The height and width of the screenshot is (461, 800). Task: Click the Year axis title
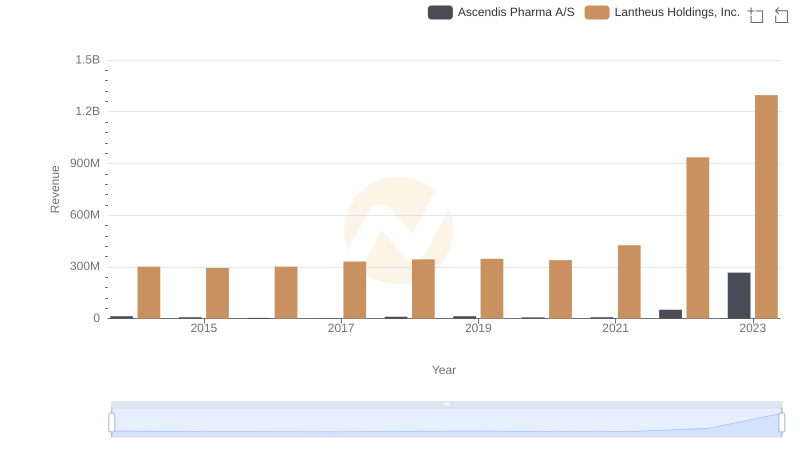[444, 370]
